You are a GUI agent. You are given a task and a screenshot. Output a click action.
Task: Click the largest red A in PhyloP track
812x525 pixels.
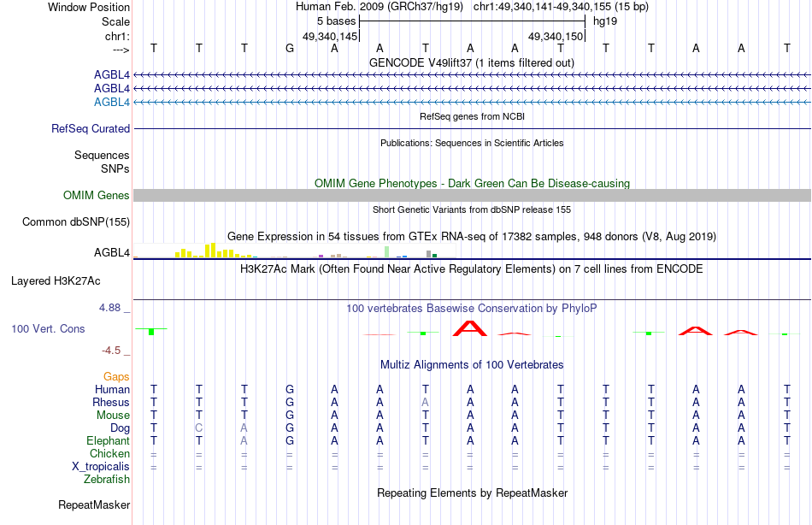pos(470,328)
